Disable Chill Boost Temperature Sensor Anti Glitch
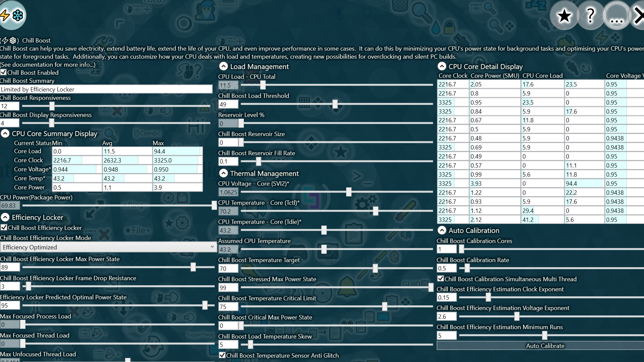Image resolution: width=644 pixels, height=362 pixels. 222,355
